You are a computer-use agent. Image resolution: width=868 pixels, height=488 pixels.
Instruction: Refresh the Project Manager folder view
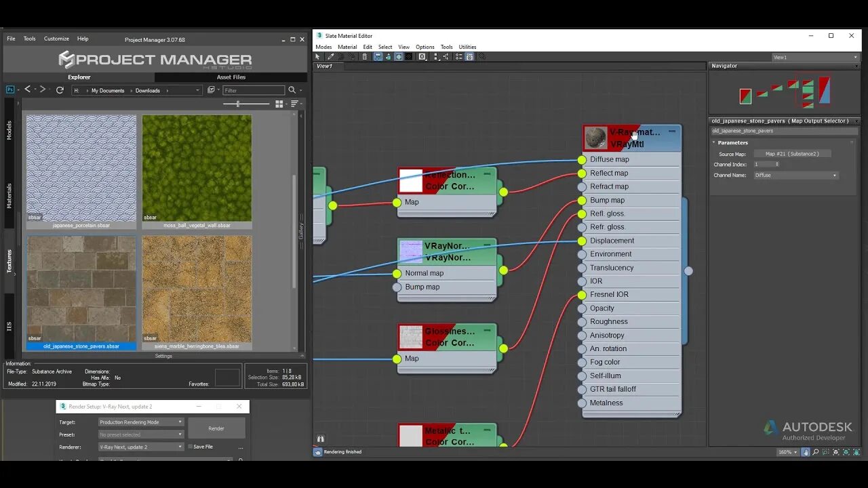click(x=60, y=90)
